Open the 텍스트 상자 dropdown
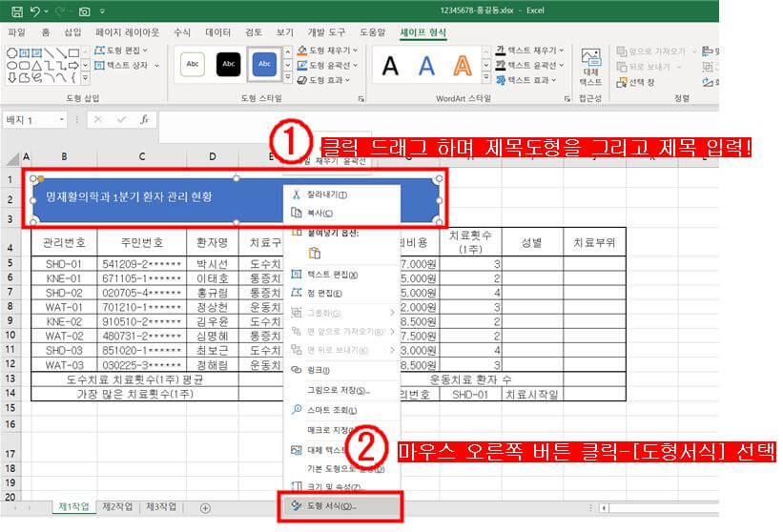This screenshot has width=783, height=532. click(x=126, y=66)
